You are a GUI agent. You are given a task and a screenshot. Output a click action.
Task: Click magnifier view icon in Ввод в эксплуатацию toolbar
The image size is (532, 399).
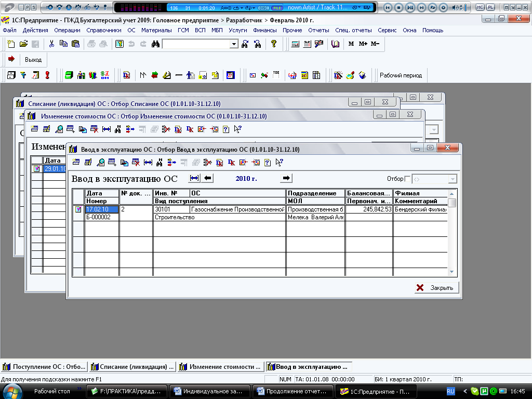[x=100, y=163]
